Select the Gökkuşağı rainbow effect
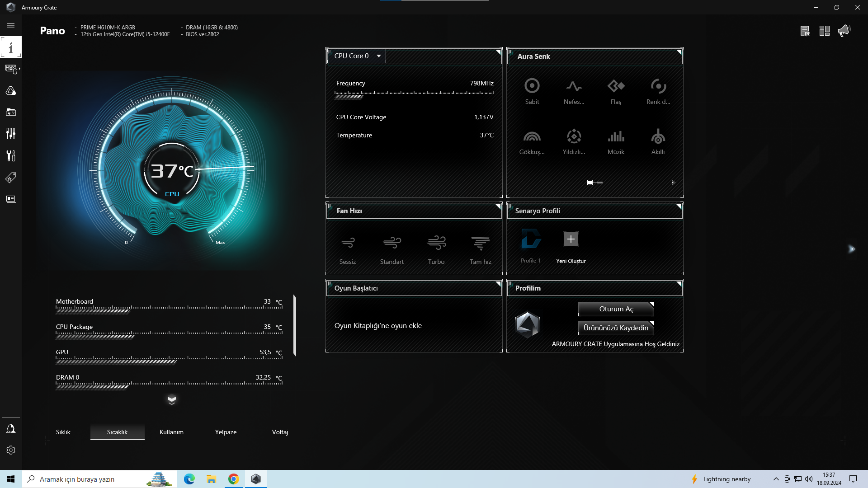This screenshot has height=488, width=868. click(x=532, y=142)
